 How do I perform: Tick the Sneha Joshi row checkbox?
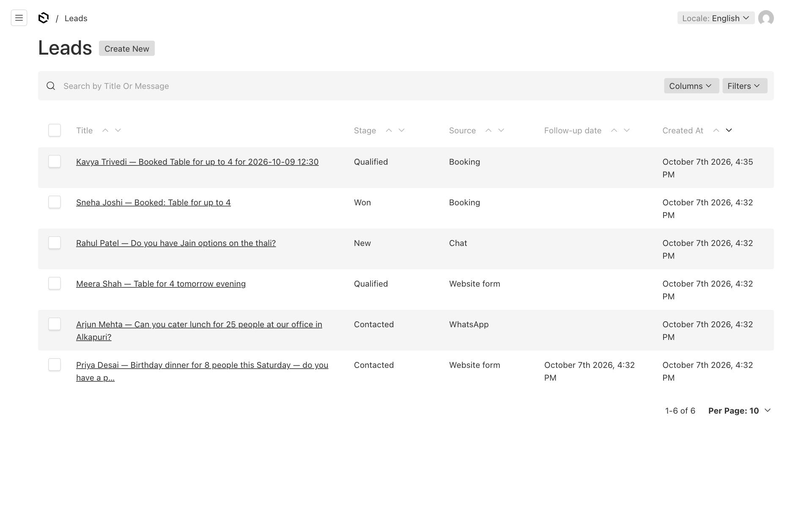coord(55,202)
